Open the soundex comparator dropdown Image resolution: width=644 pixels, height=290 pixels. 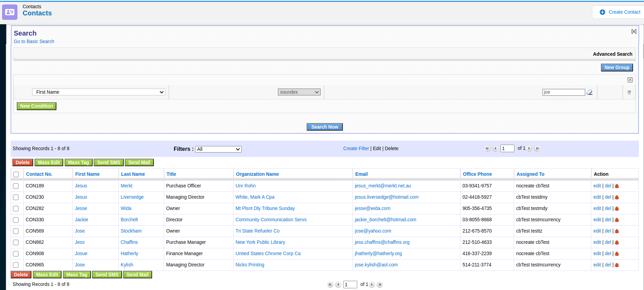299,92
